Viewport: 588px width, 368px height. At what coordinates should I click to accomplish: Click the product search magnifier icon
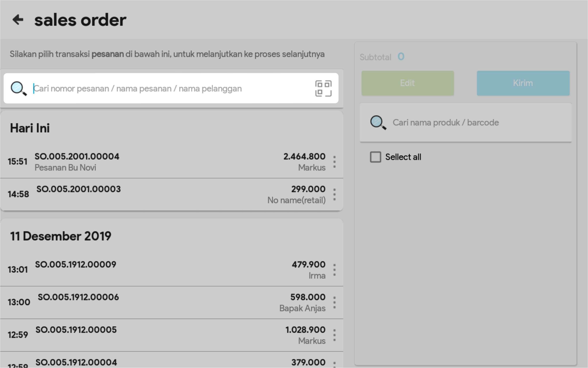(x=378, y=122)
